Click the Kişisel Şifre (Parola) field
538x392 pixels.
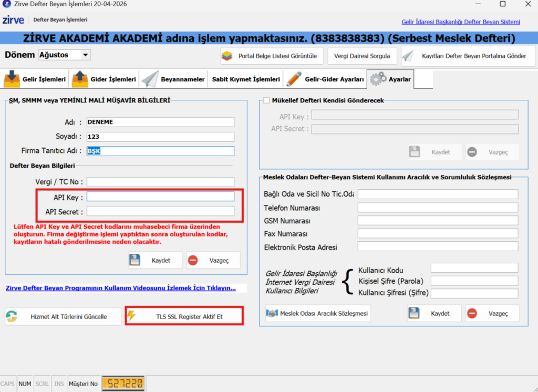(474, 281)
